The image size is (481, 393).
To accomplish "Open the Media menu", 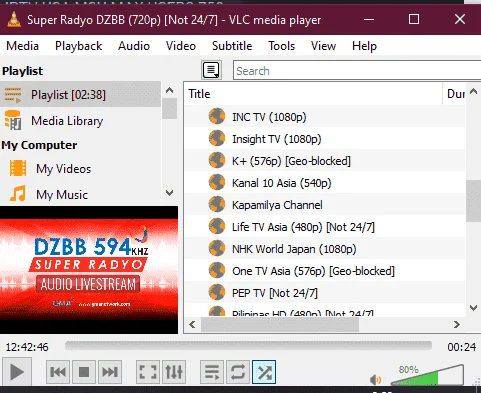I will [x=22, y=46].
